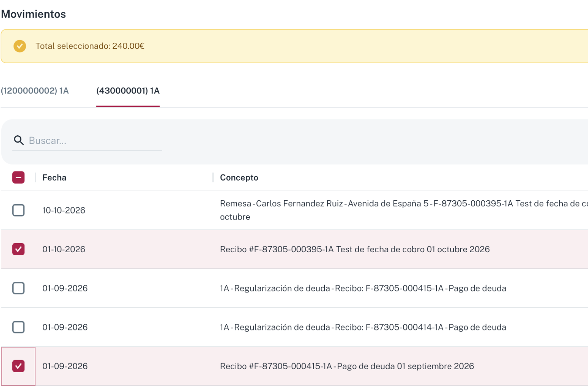The width and height of the screenshot is (588, 391).
Task: Click the Total seleccionado: 240.00€ text
Action: pyautogui.click(x=90, y=46)
